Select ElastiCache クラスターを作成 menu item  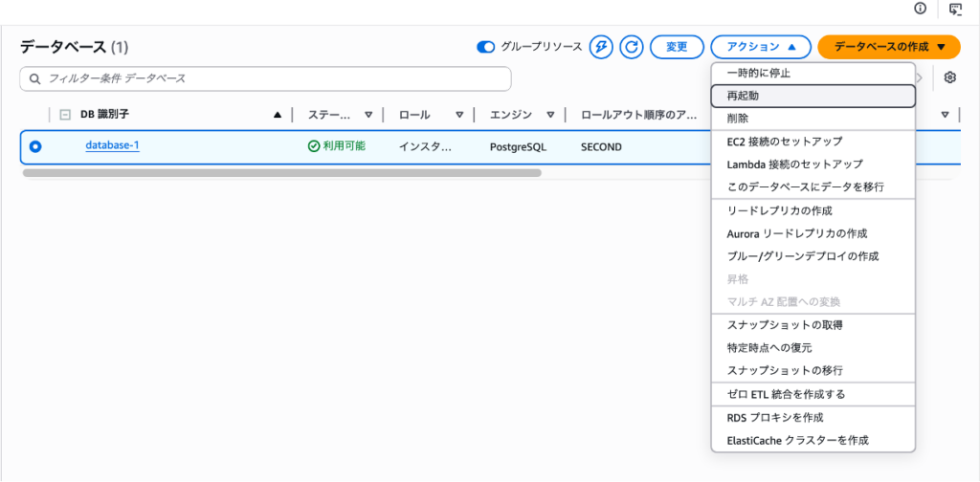coord(813,440)
